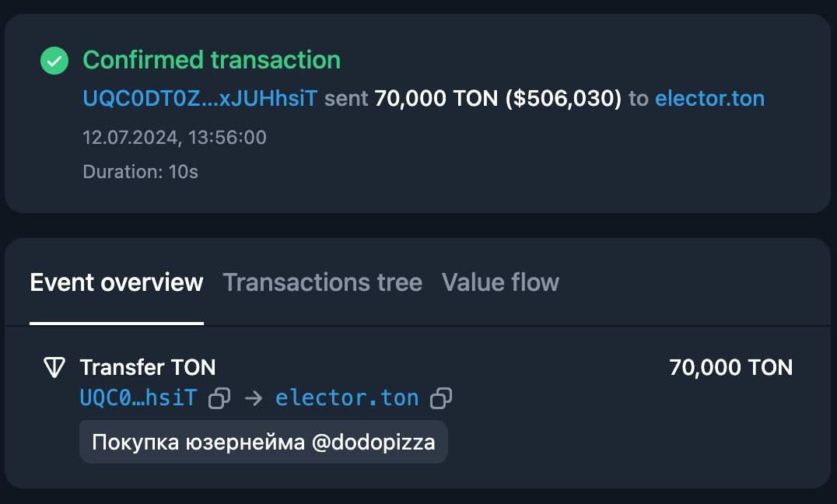The height and width of the screenshot is (504, 837).
Task: Click the 70,000 TON amount at right
Action: pyautogui.click(x=730, y=367)
